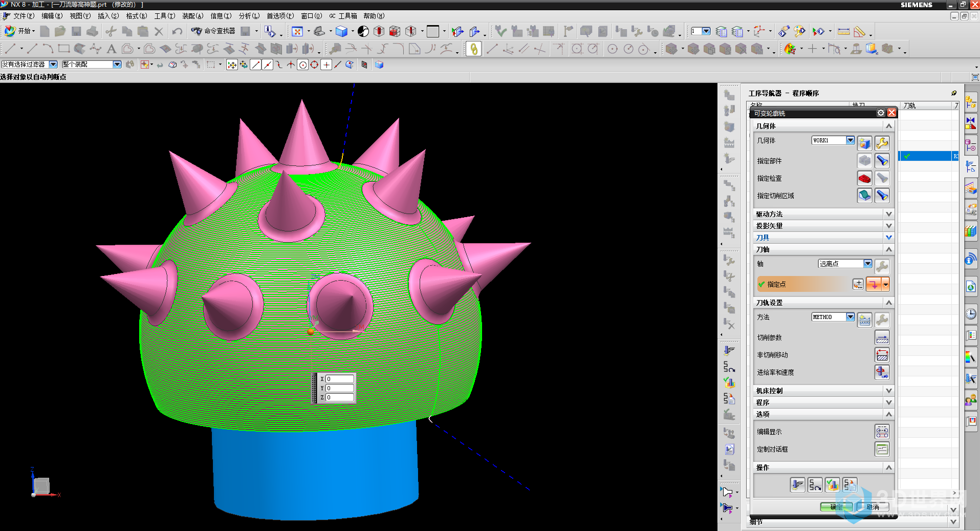Open the 分析(L) menu
Image resolution: width=980 pixels, height=531 pixels.
tap(249, 16)
